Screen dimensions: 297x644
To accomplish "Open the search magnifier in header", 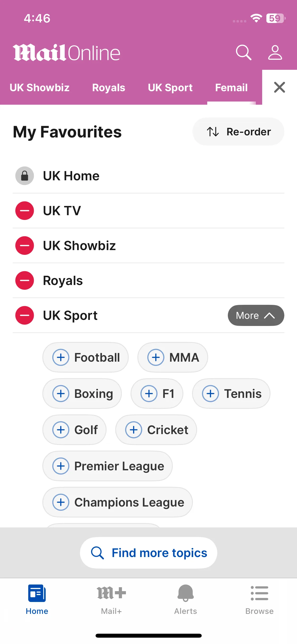I will 243,52.
